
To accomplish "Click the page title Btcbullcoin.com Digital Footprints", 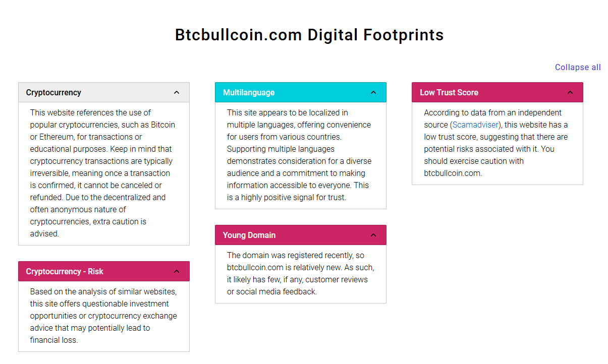I will click(x=309, y=35).
